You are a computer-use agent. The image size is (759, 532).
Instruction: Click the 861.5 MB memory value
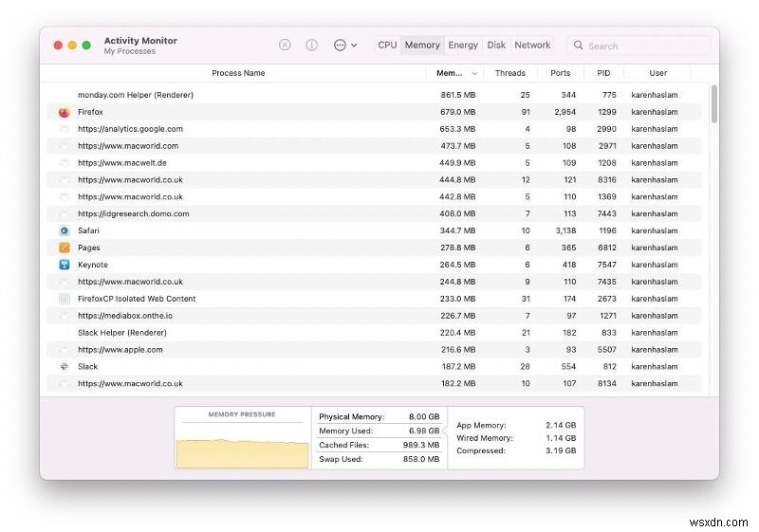point(458,95)
